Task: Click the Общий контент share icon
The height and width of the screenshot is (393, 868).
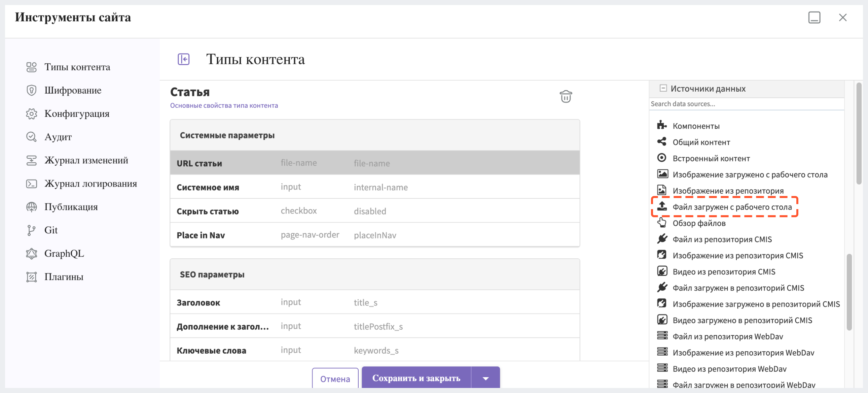Action: pyautogui.click(x=662, y=141)
